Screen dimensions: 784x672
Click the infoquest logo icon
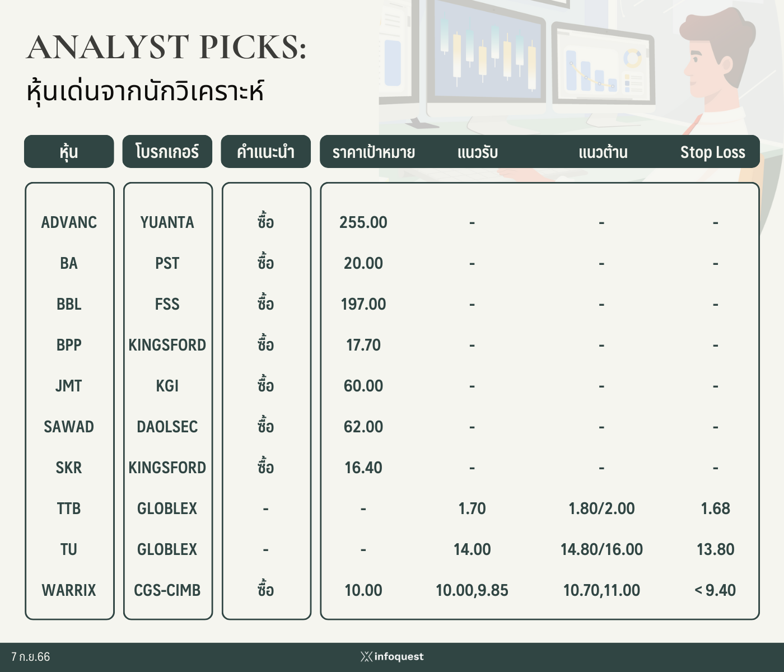tap(366, 656)
